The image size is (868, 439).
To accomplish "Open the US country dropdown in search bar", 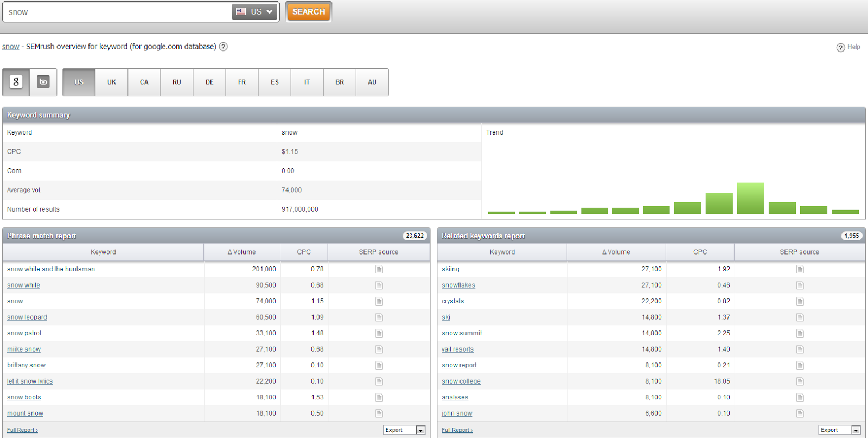I will [x=255, y=11].
